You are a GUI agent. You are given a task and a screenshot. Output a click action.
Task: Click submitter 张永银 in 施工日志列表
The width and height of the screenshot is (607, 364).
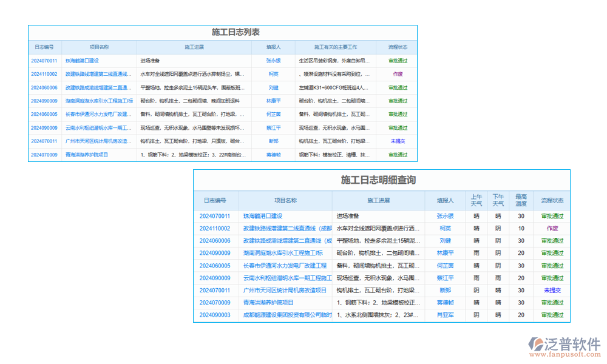[x=273, y=61]
